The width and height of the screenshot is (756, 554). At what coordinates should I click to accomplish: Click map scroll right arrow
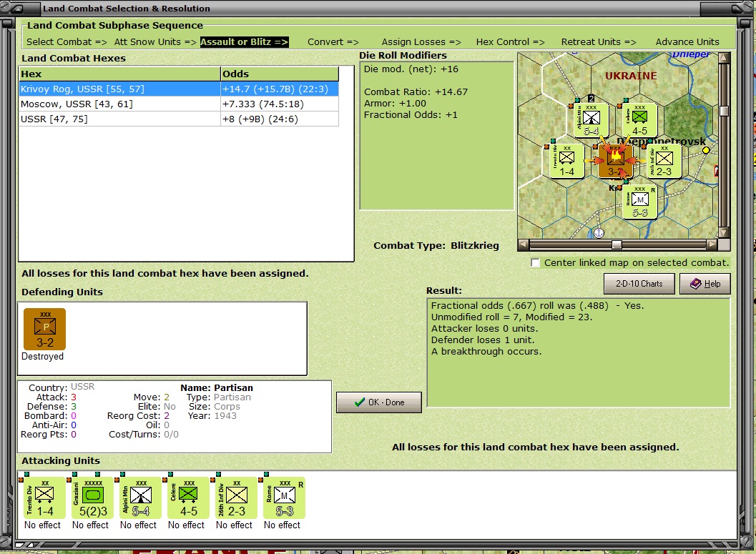pos(712,244)
